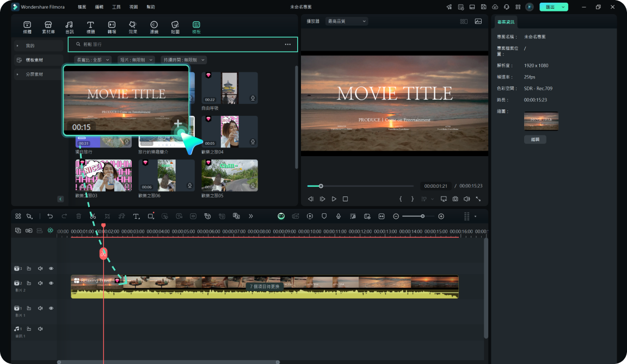The image size is (627, 364).
Task: Click the voiceover microphone icon
Action: pos(339,216)
